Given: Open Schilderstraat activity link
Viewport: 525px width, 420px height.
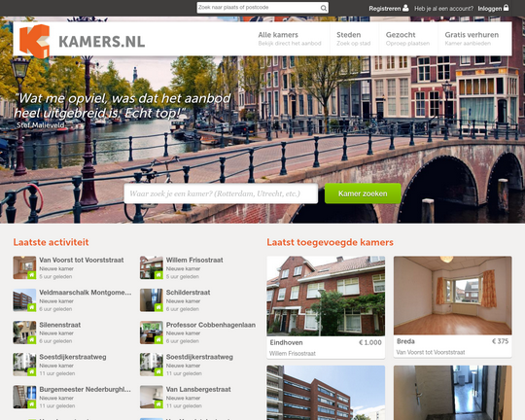Looking at the screenshot, I should pyautogui.click(x=189, y=293).
